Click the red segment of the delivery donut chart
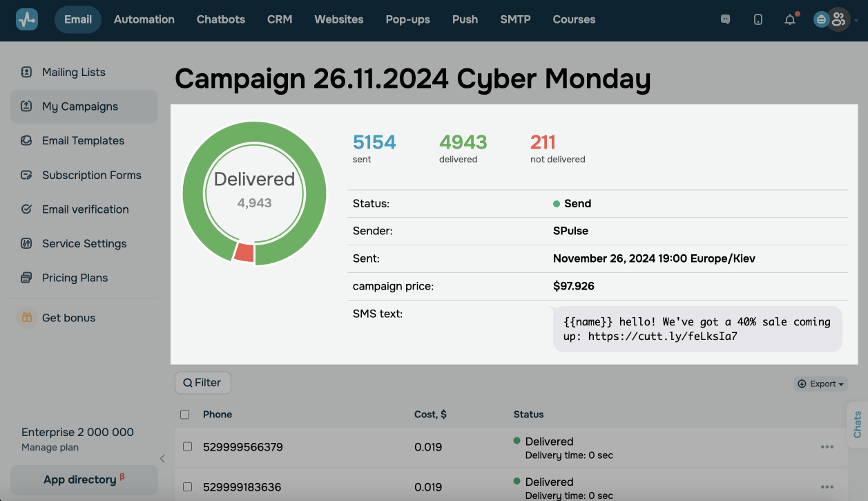The width and height of the screenshot is (868, 501). pos(244,252)
